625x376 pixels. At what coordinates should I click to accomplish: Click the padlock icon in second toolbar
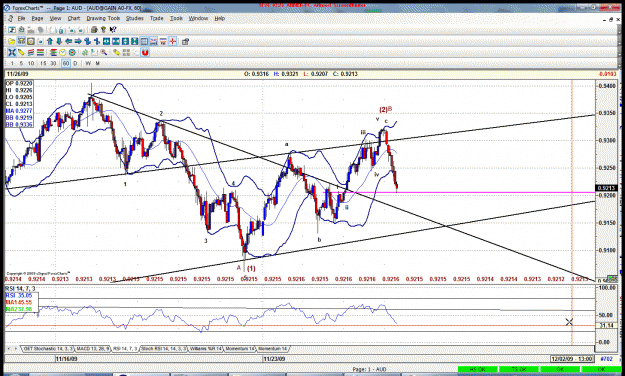185,41
